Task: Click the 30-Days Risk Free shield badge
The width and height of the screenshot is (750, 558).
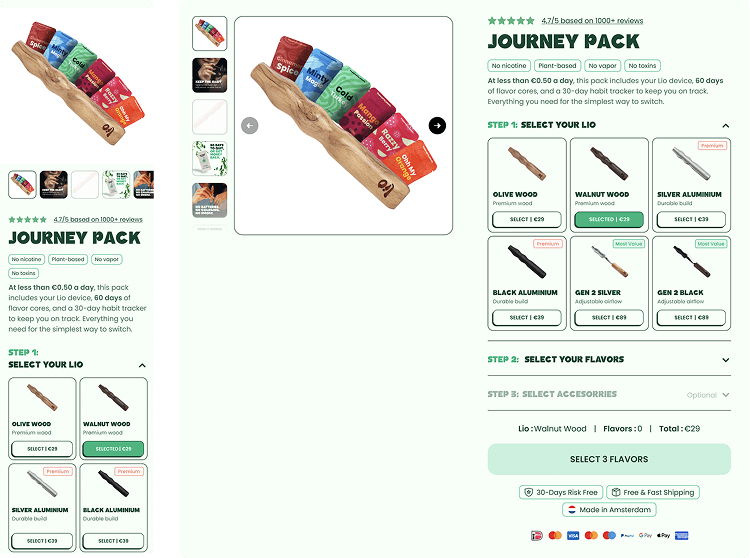Action: coord(561,492)
